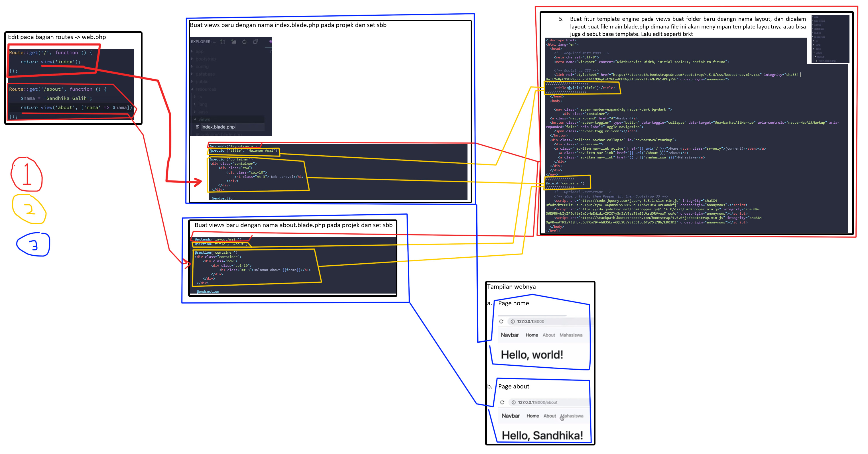Image resolution: width=868 pixels, height=454 pixels.
Task: Click the New Folder icon in Explorer header
Action: point(233,42)
